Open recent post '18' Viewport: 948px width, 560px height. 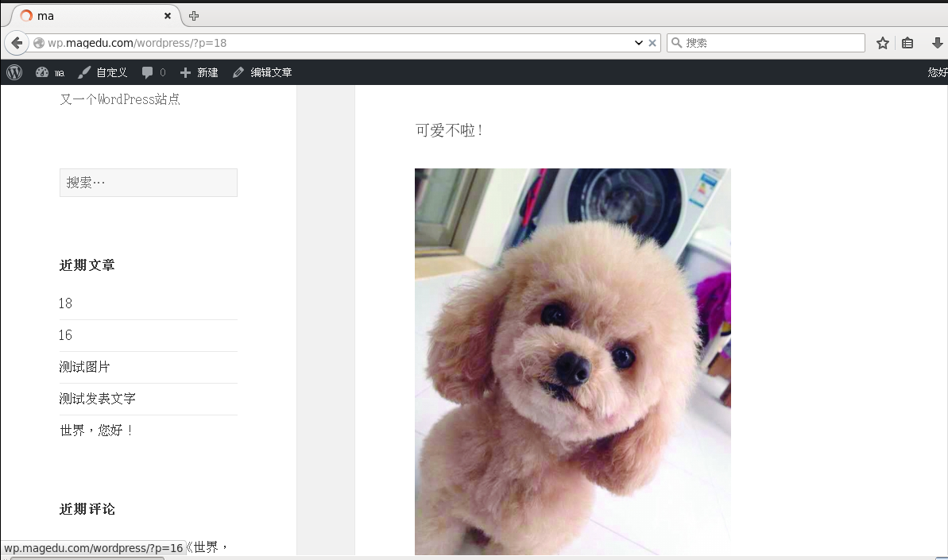65,303
